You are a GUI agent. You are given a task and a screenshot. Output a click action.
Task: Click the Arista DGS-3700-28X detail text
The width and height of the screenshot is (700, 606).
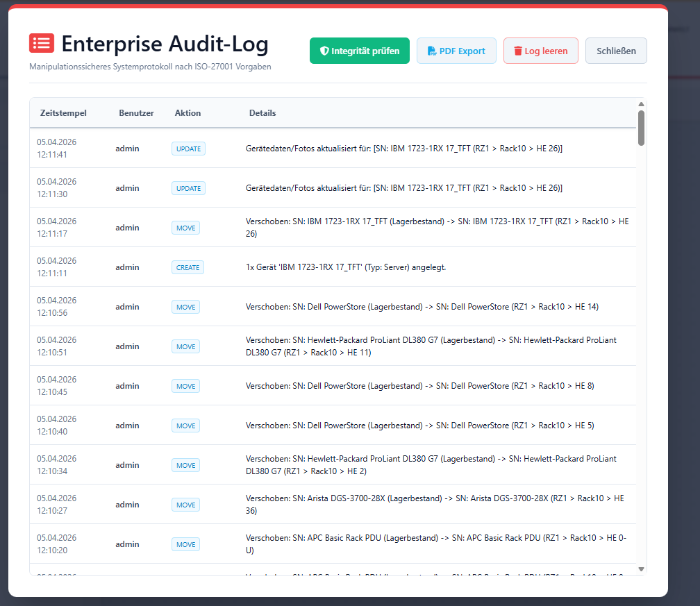435,504
